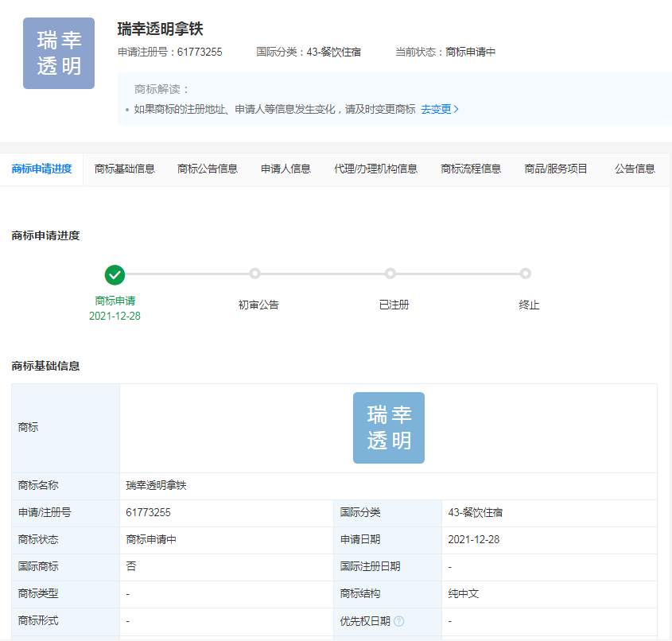Click the 瑞幸透明 trademark logo thumbnail at top
The image size is (672, 641).
[59, 53]
